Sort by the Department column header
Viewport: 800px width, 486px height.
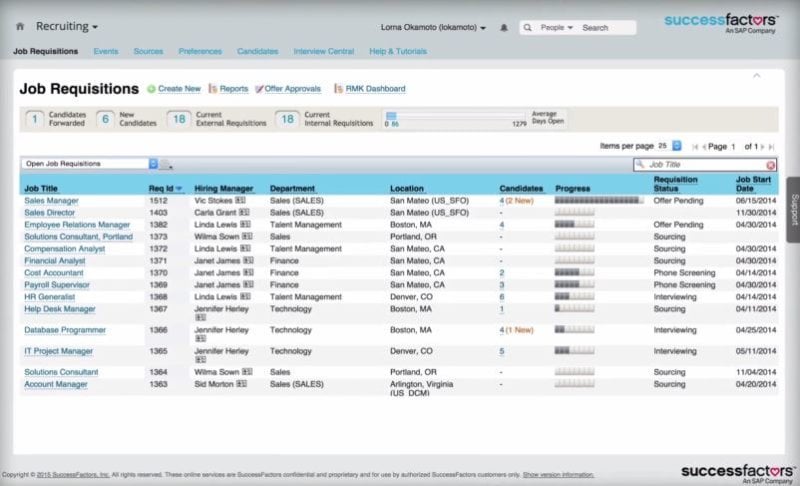(292, 189)
